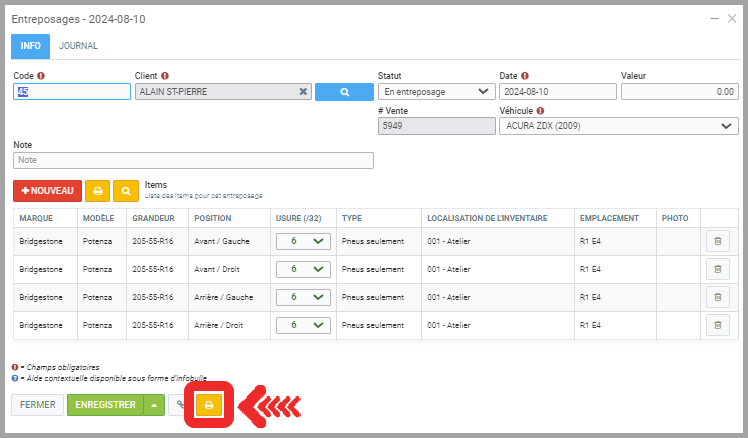Click the FERMER button
The image size is (748, 438).
tap(37, 405)
